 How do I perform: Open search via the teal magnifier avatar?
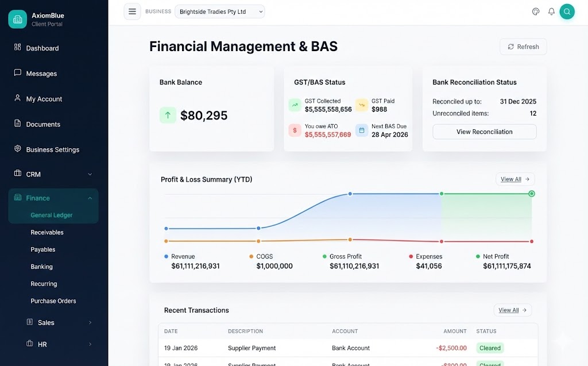click(x=567, y=11)
